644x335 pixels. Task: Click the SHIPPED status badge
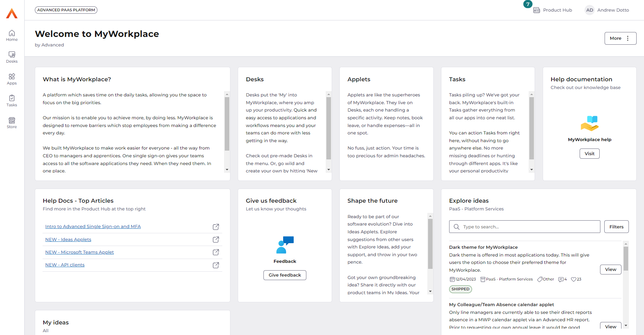click(460, 289)
